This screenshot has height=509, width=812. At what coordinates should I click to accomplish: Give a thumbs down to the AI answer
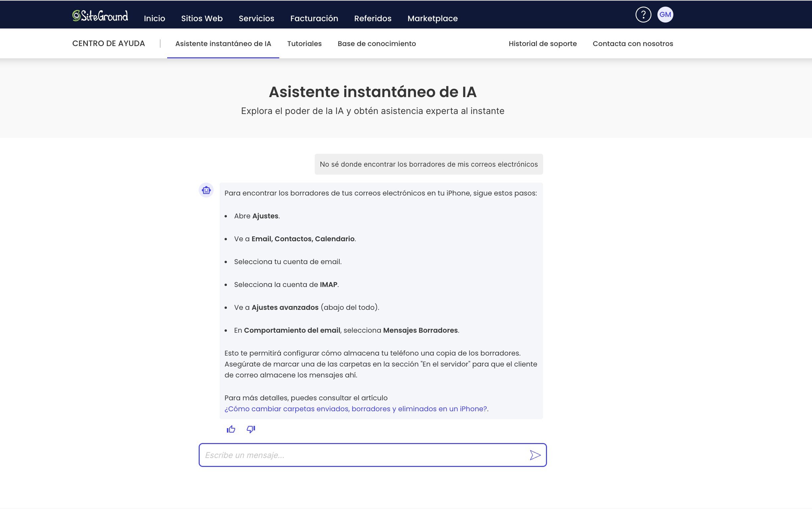(x=250, y=429)
